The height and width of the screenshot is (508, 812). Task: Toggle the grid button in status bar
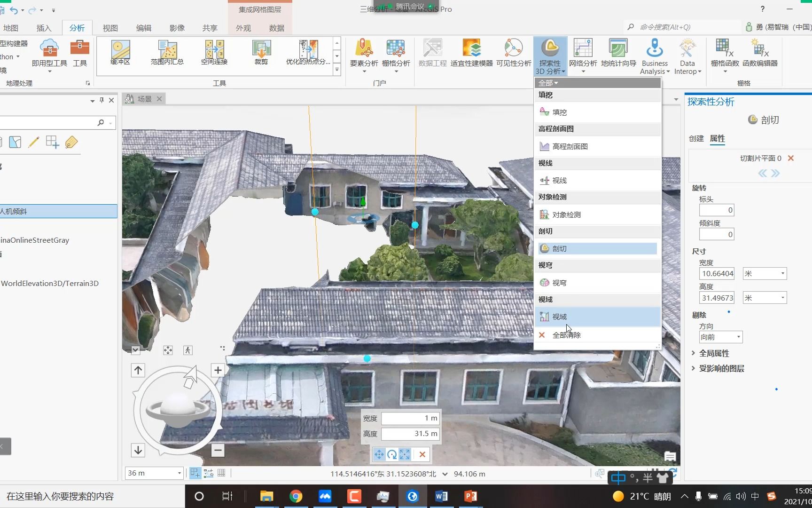click(222, 473)
